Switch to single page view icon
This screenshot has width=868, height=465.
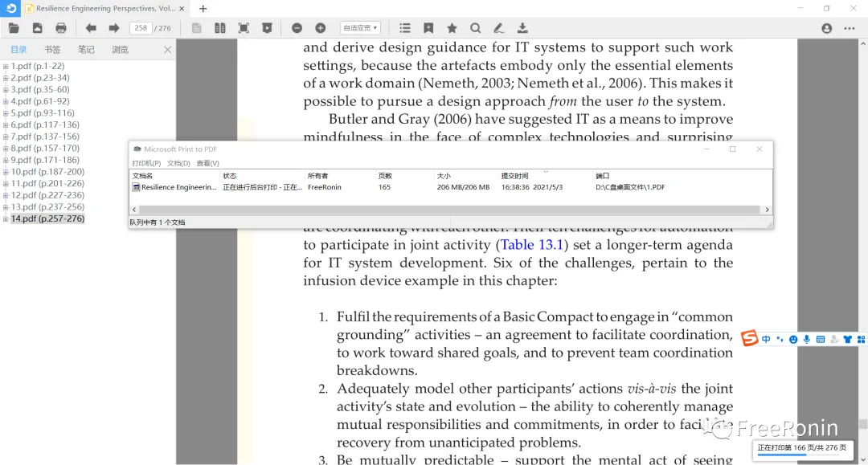197,28
